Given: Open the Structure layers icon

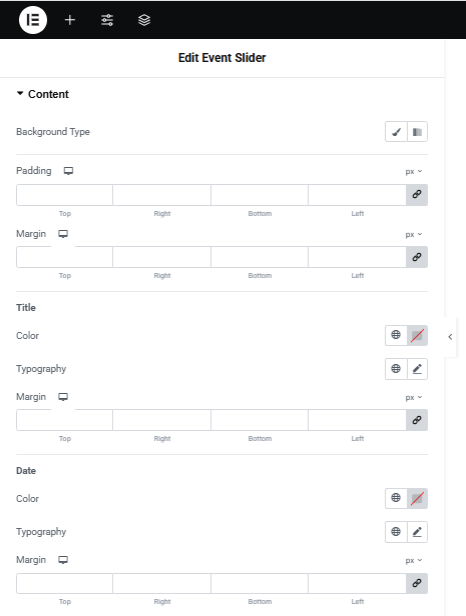Looking at the screenshot, I should 144,20.
